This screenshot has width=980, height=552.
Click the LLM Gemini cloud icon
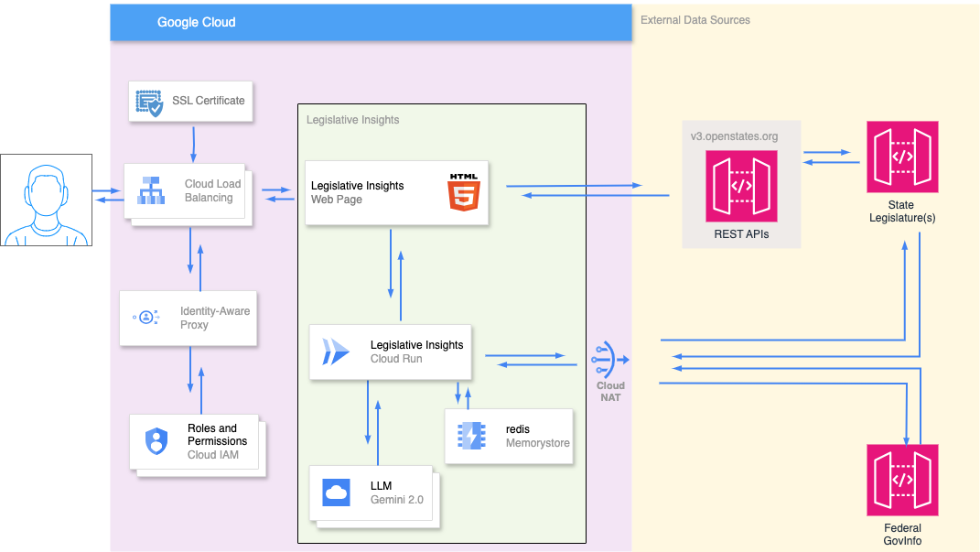click(336, 492)
